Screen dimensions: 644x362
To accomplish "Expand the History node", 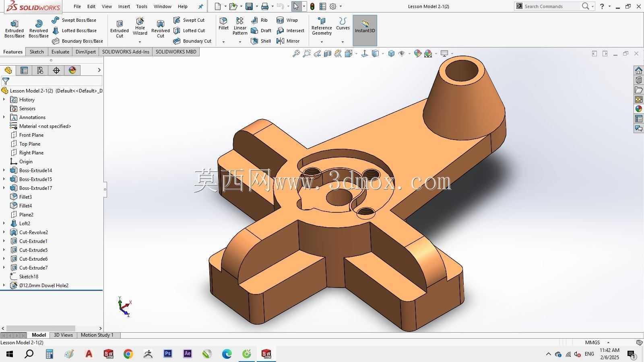I will click(4, 100).
